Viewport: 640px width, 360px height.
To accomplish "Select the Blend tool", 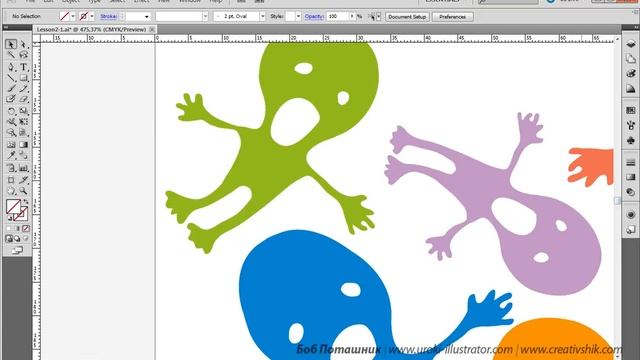I will [x=24, y=156].
